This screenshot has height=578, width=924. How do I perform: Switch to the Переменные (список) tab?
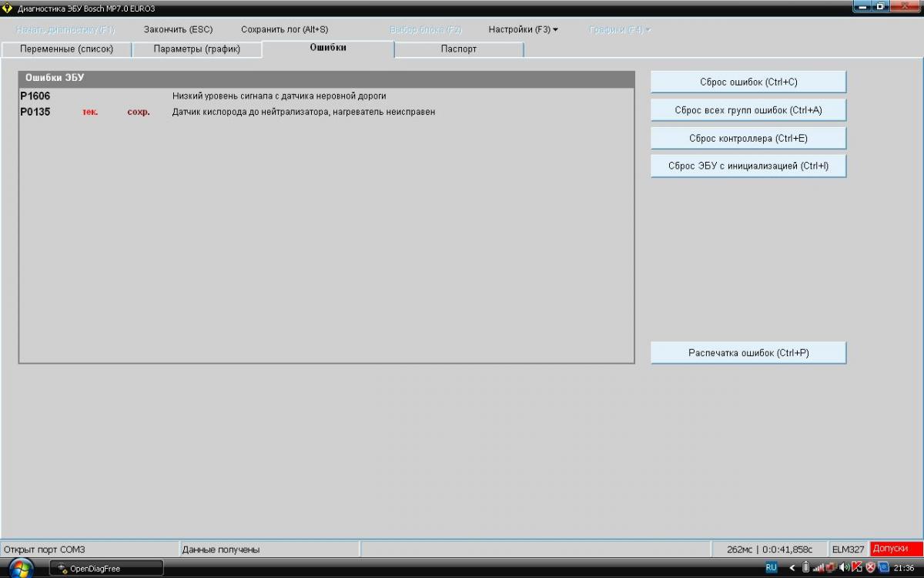66,49
